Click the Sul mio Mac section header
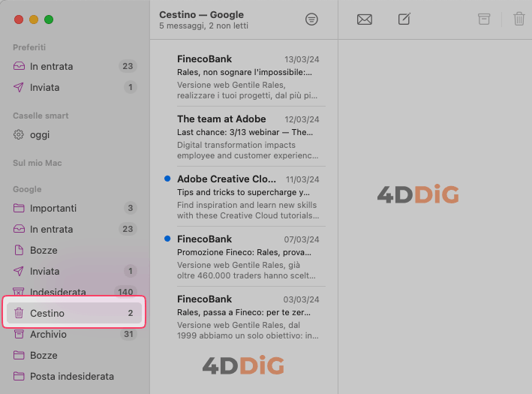Viewport: 532px width, 394px height. pyautogui.click(x=38, y=163)
